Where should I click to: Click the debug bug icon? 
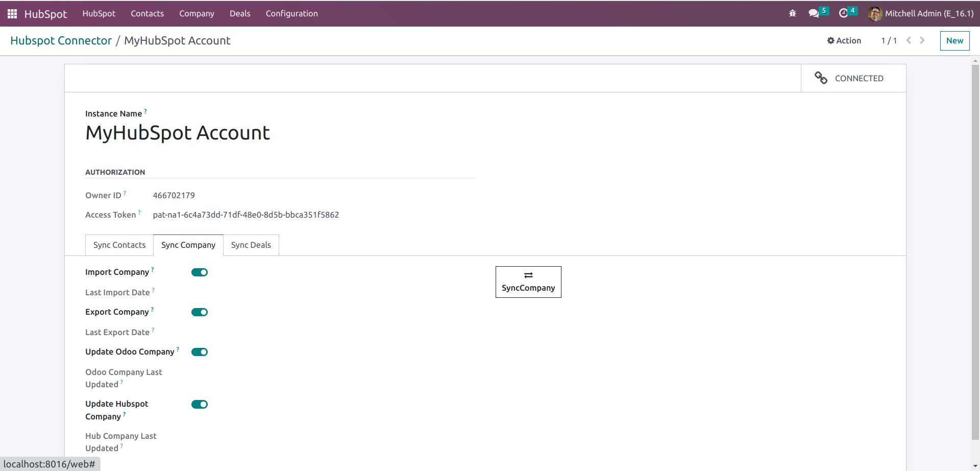[792, 13]
